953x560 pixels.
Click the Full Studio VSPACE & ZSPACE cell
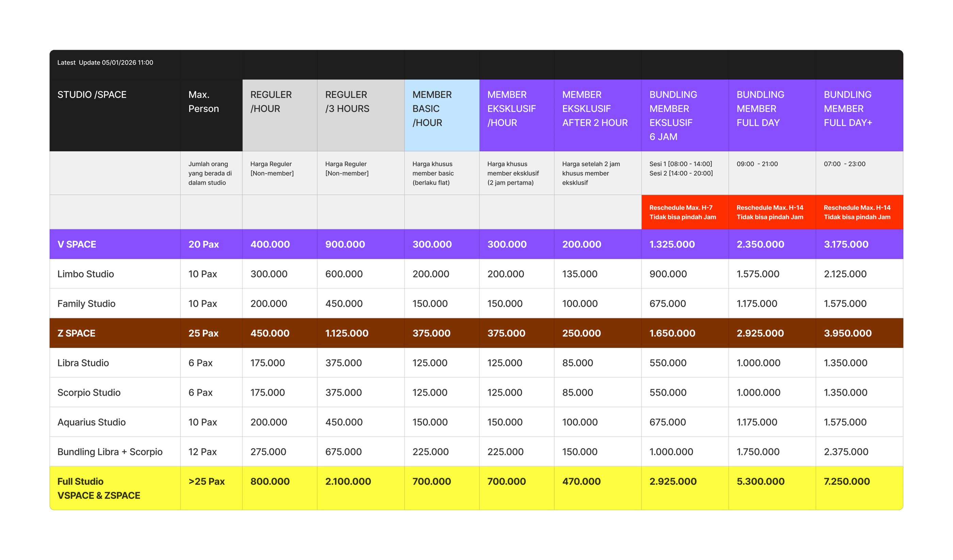(99, 488)
